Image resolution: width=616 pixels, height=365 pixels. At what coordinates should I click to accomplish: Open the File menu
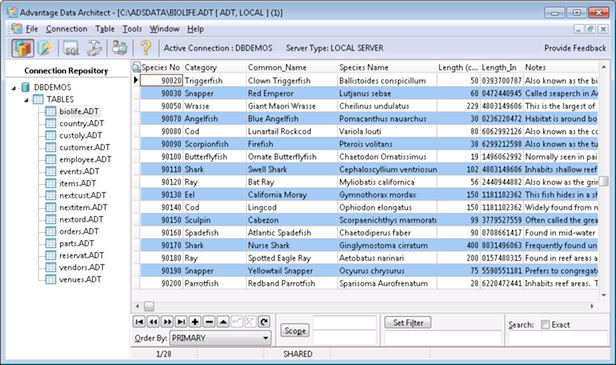pyautogui.click(x=32, y=29)
